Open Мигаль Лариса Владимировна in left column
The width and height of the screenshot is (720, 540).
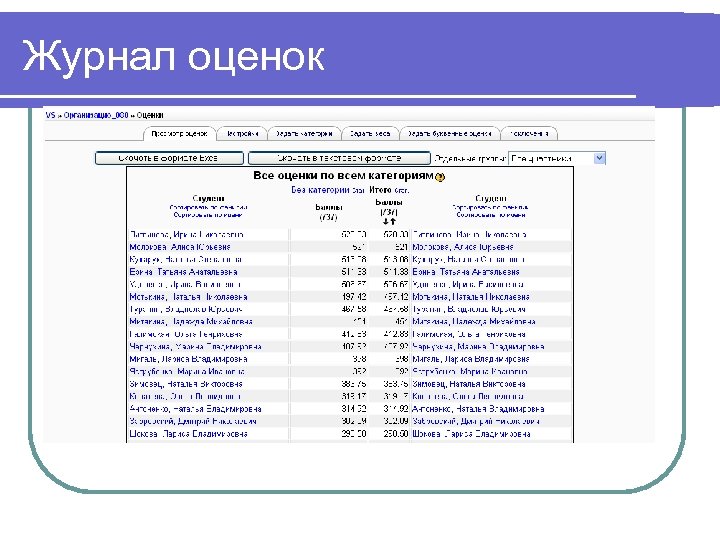pos(188,359)
